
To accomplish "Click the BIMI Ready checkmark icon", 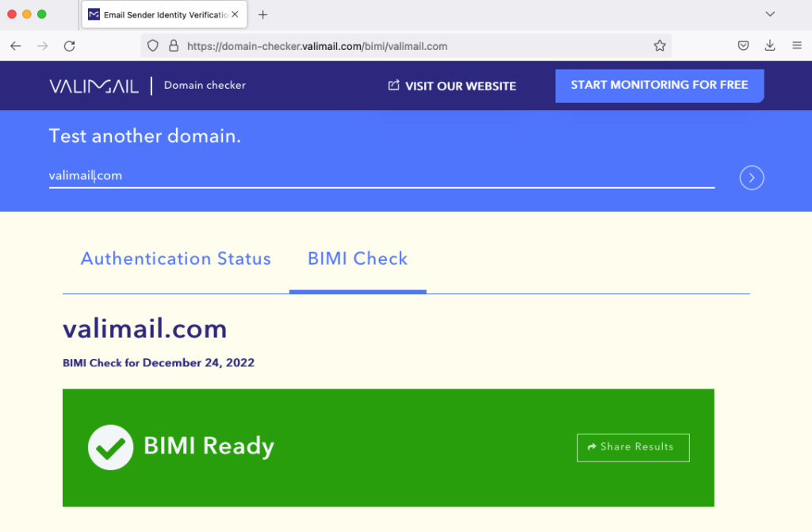I will (x=110, y=448).
